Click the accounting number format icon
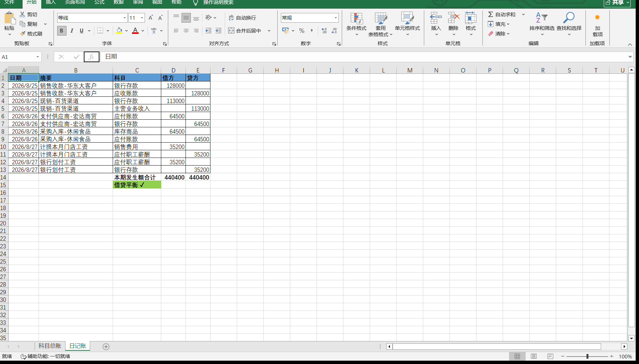Screen dimensions: 639x364 pos(285,31)
